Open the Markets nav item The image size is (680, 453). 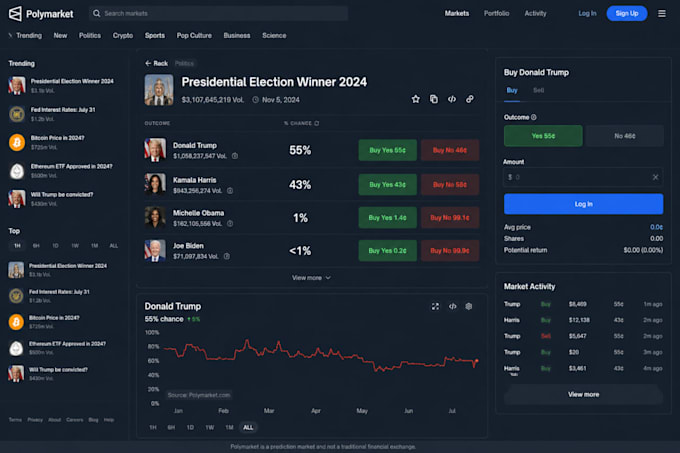457,13
